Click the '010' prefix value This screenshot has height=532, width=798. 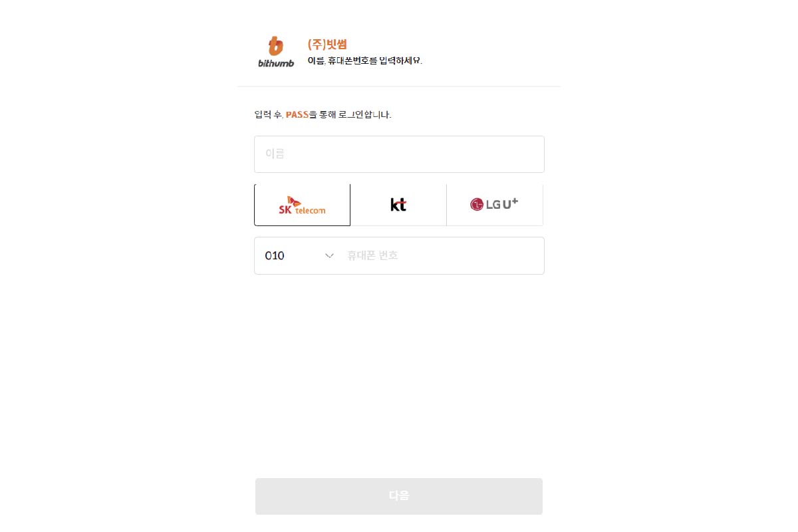click(x=275, y=255)
